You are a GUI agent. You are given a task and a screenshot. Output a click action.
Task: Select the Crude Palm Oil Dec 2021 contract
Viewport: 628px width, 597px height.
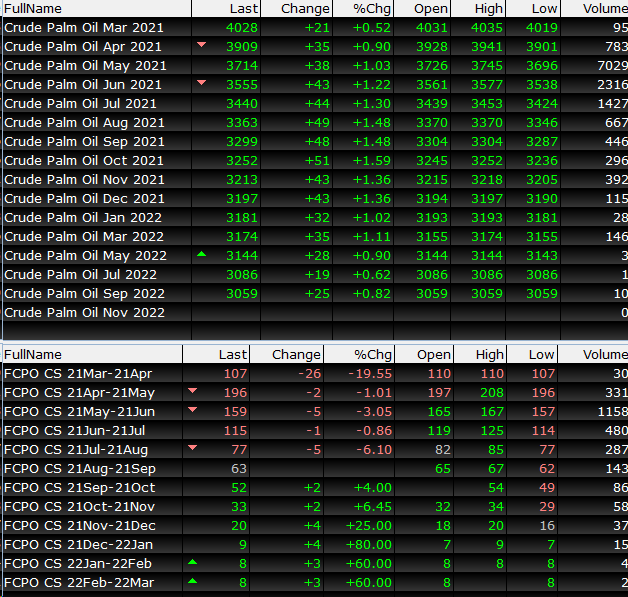click(x=85, y=199)
